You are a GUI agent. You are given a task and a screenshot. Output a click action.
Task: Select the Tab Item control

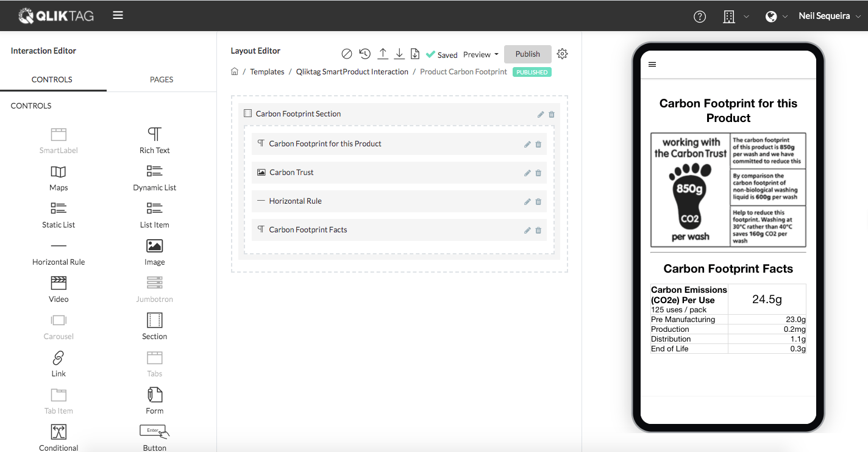click(x=59, y=401)
